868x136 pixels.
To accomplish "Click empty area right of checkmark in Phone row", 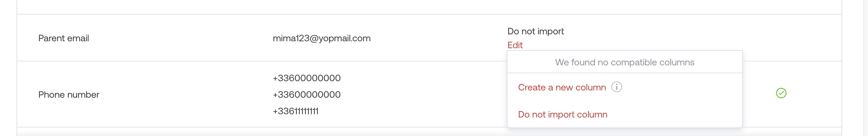I will tap(814, 93).
